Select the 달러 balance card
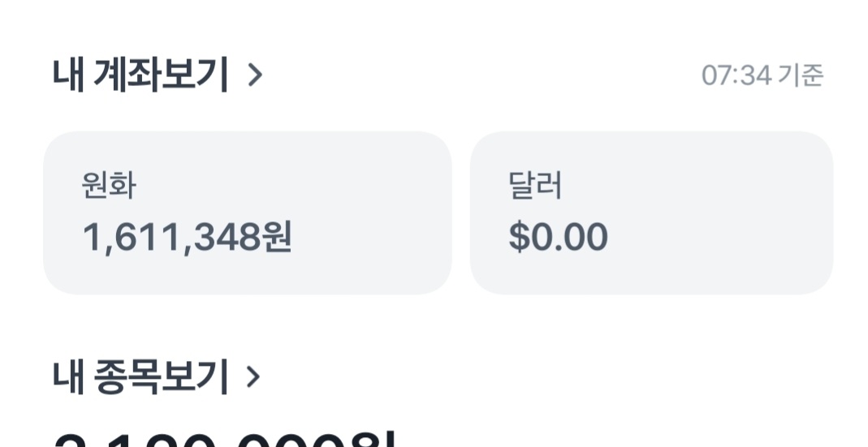This screenshot has height=447, width=868. [x=651, y=213]
